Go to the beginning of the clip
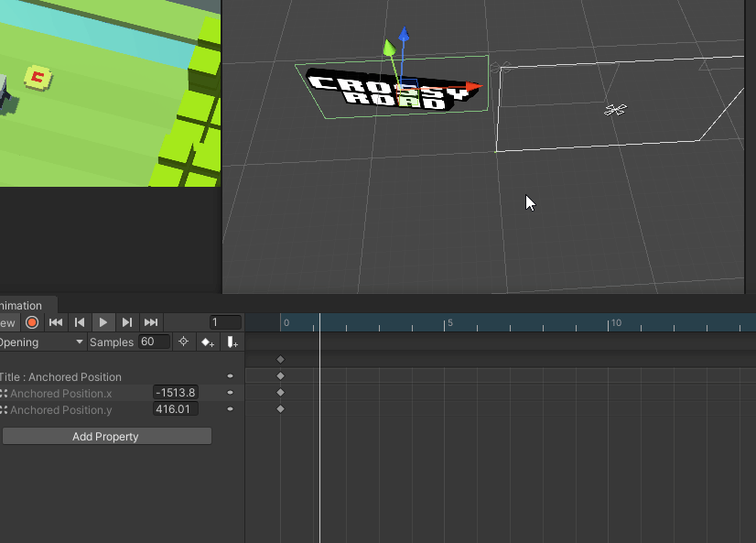 (x=56, y=322)
